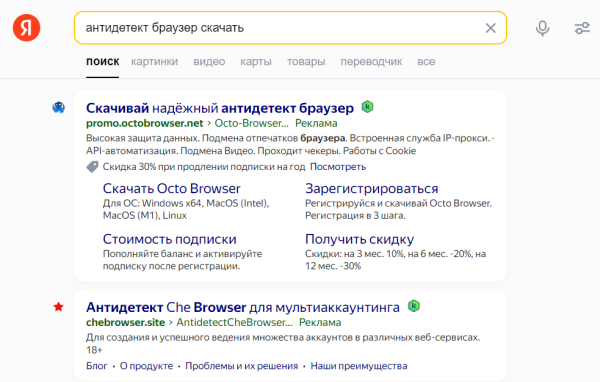Click 'Пополняйте баланс и активируйте' description
The width and height of the screenshot is (600, 382).
coord(183,260)
